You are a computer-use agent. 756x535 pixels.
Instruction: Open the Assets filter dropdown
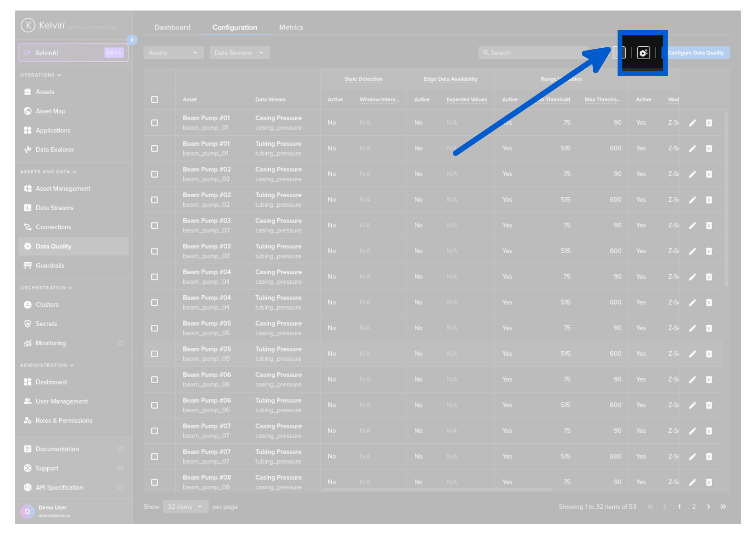(173, 53)
